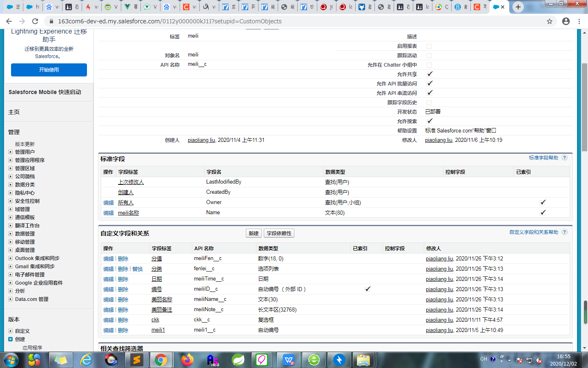
Task: Open 应用程序 under 创建
Action: pos(32,348)
